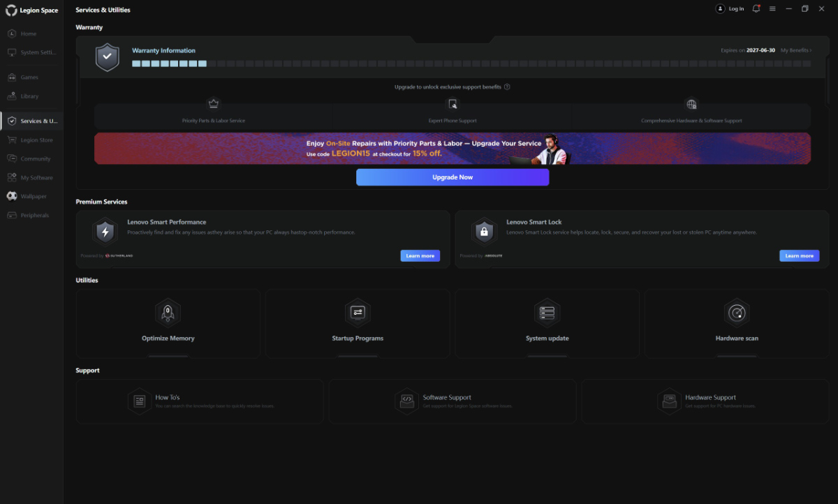
Task: Open the Home sidebar icon
Action: click(x=12, y=34)
